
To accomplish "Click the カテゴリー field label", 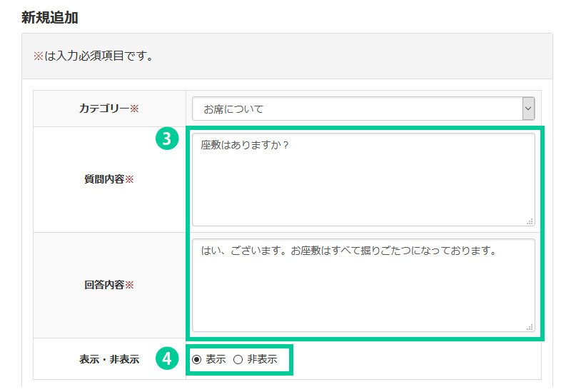I will pyautogui.click(x=103, y=109).
